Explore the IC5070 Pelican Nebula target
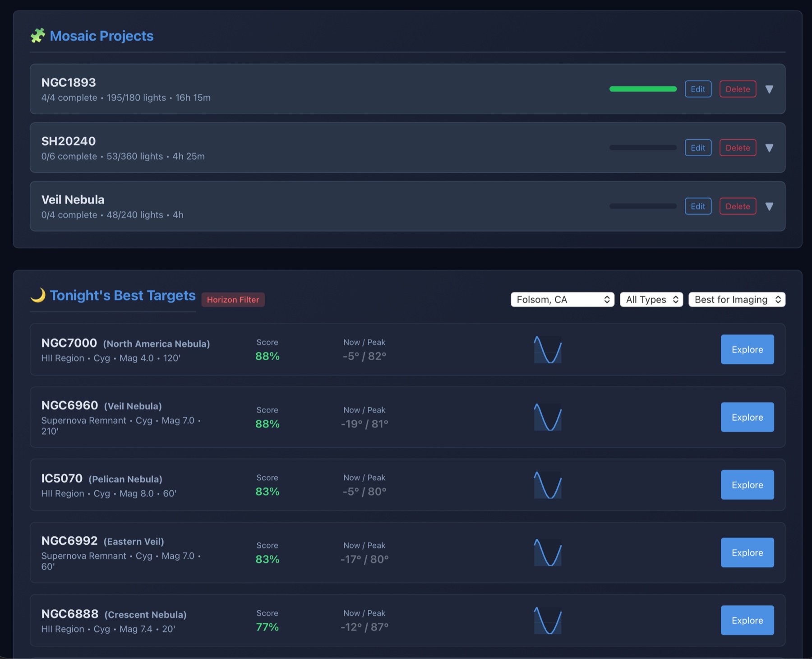 click(747, 485)
